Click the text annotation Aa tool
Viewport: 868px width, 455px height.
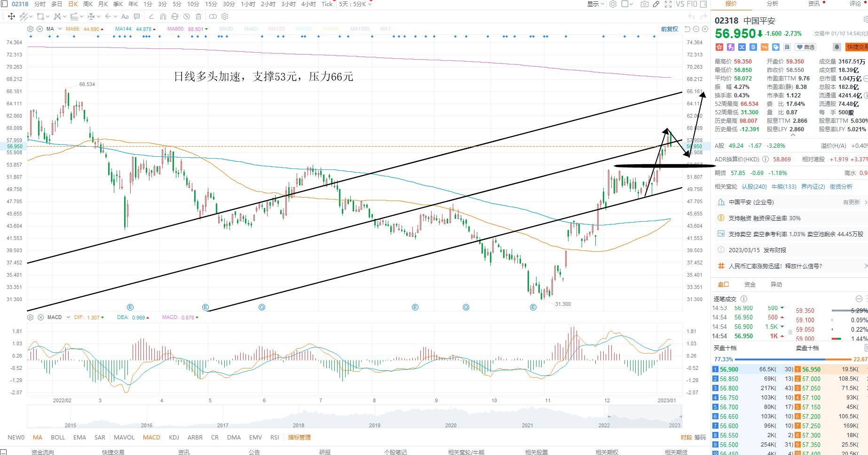125,16
